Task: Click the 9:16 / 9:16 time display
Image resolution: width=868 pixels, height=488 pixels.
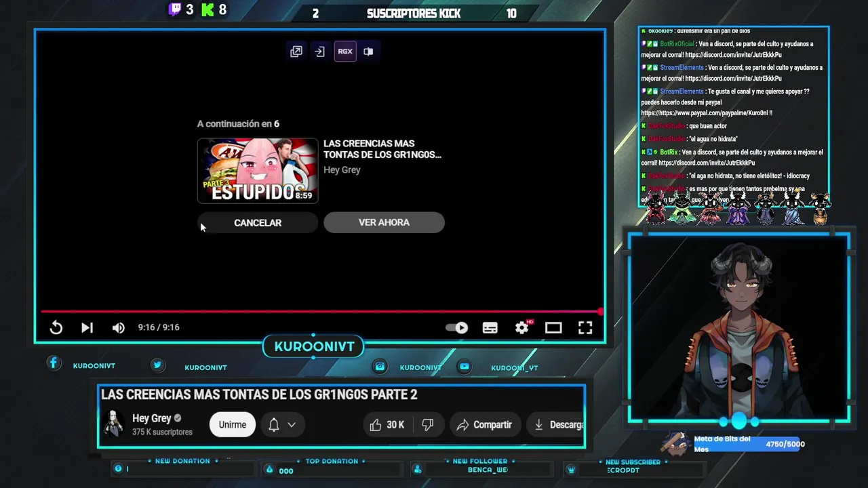Action: pyautogui.click(x=159, y=327)
